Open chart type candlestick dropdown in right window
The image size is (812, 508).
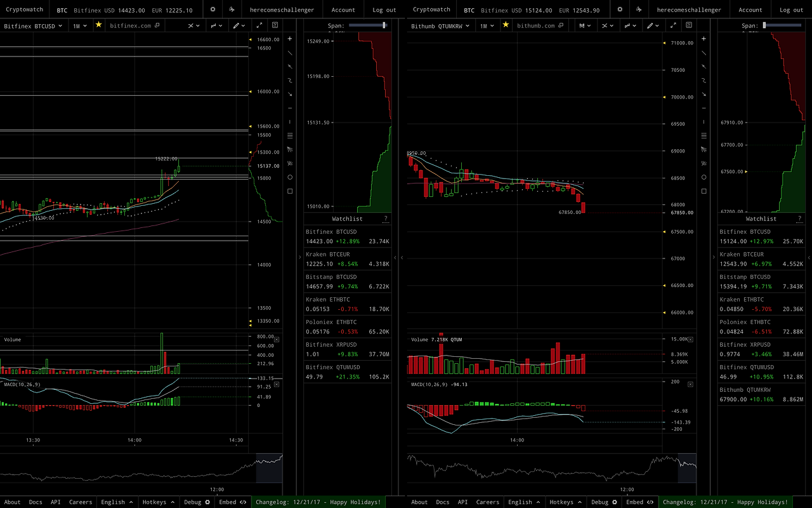click(x=586, y=26)
